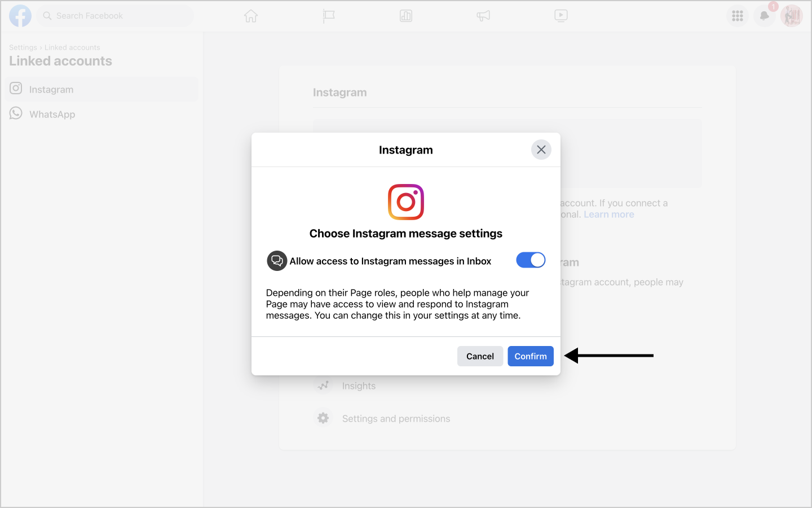
Task: Open the Ads megaphone icon
Action: coord(483,16)
